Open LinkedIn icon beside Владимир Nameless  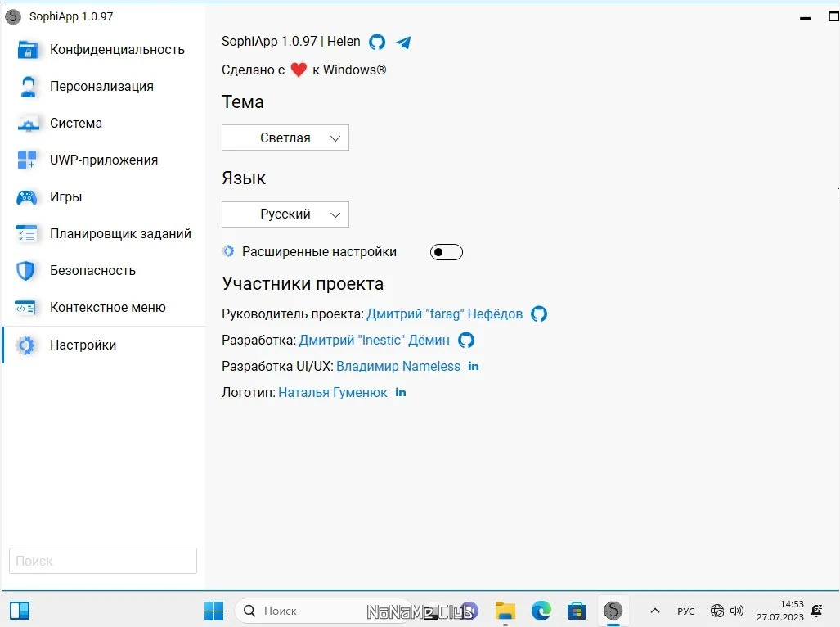(474, 366)
